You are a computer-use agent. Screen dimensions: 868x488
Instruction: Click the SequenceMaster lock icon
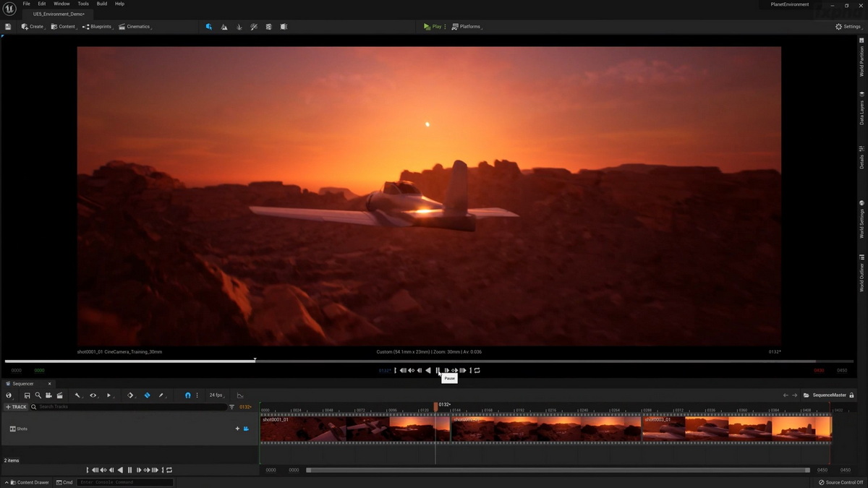(x=851, y=395)
